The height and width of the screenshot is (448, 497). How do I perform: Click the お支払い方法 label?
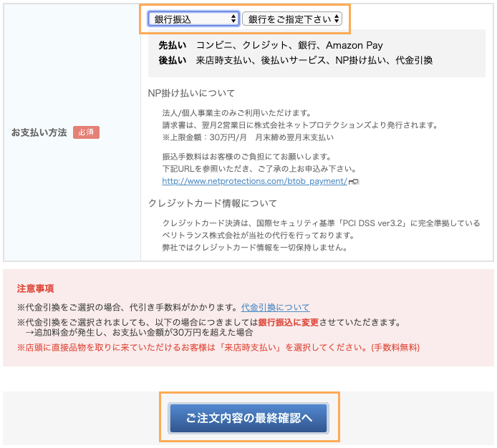click(39, 132)
